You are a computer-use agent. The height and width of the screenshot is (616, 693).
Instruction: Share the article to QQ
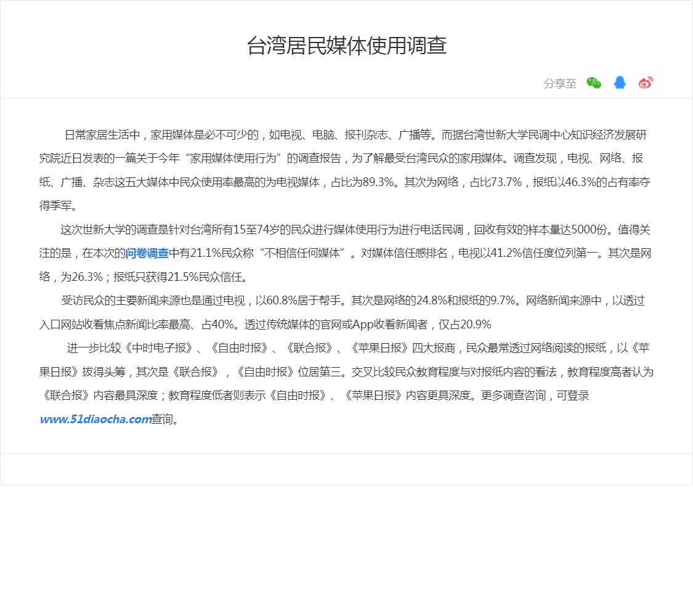[x=620, y=83]
